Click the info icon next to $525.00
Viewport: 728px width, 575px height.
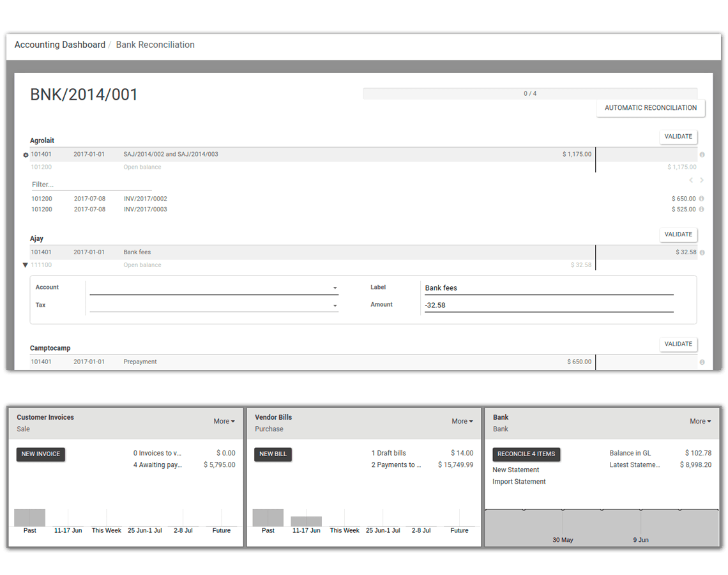(x=702, y=209)
